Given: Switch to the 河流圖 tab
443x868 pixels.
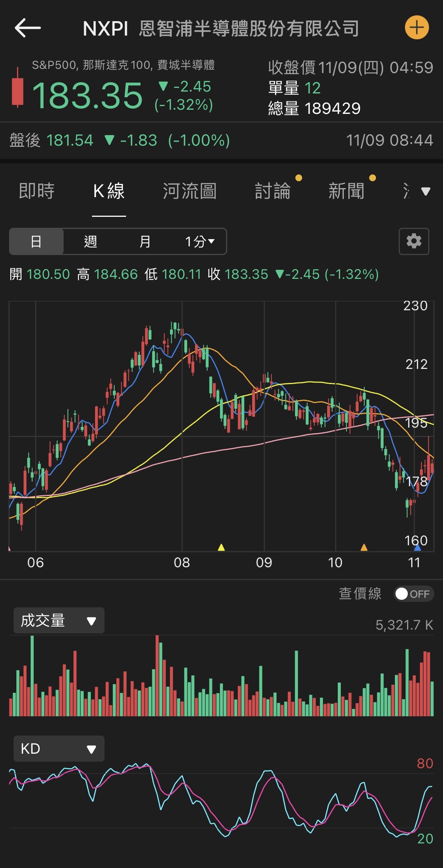Looking at the screenshot, I should (x=190, y=191).
